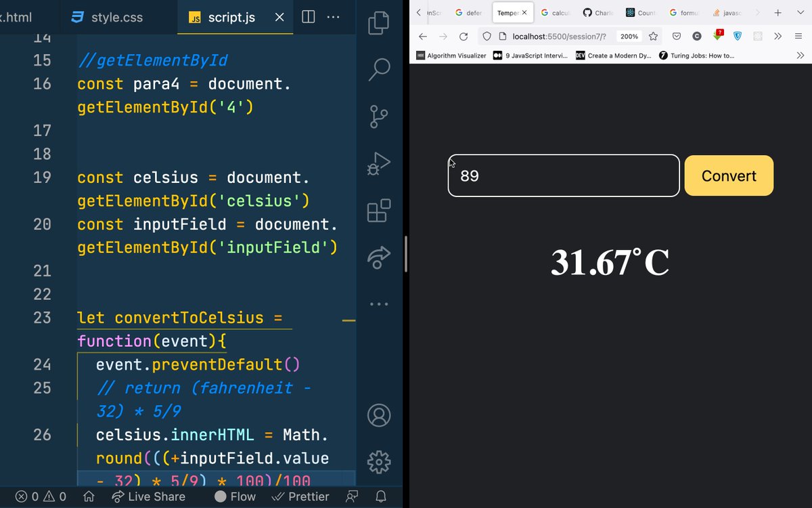Screen dimensions: 812x508
Task: Open the Source Control view
Action: click(379, 117)
